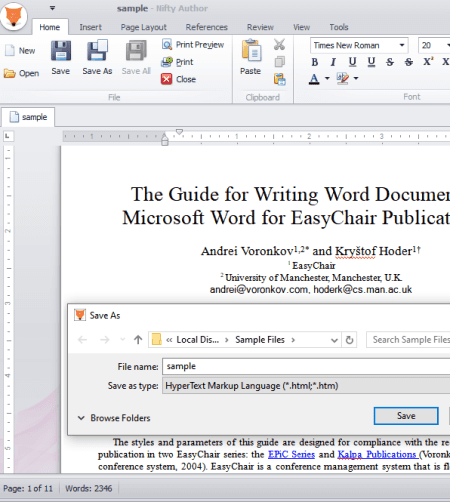Toggle single underline
This screenshot has height=502, width=450.
pyautogui.click(x=352, y=62)
